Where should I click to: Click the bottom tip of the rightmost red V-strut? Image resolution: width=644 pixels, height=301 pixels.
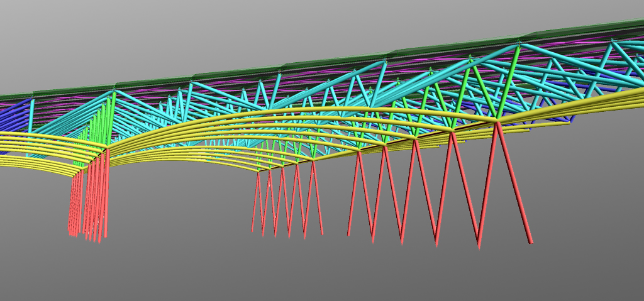coord(479,245)
